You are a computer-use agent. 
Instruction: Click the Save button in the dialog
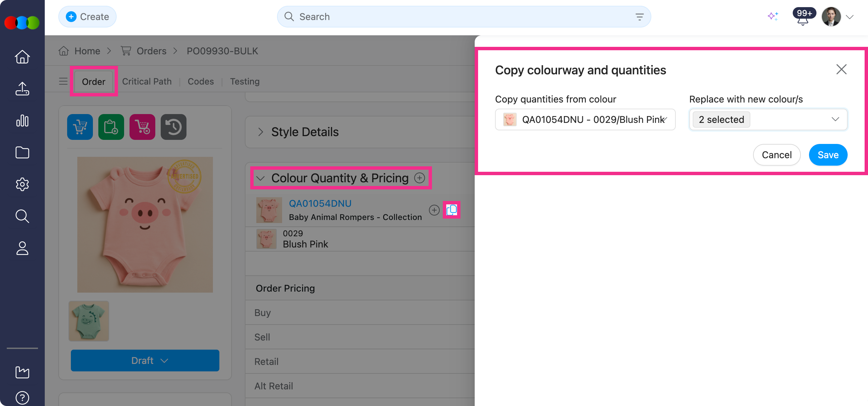pyautogui.click(x=828, y=155)
